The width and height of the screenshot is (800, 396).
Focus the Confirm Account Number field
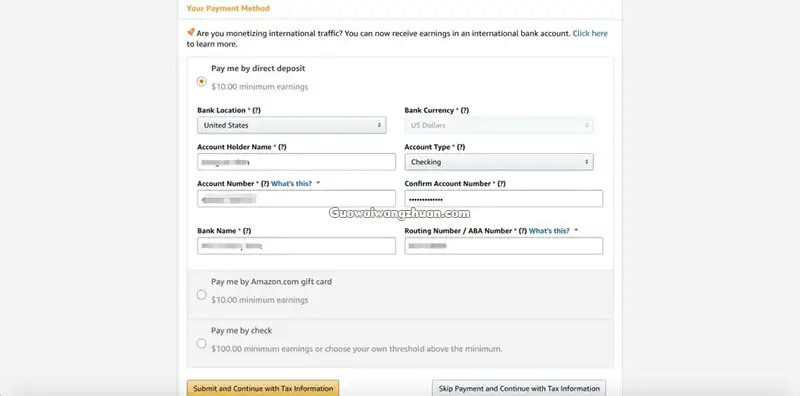pos(504,199)
